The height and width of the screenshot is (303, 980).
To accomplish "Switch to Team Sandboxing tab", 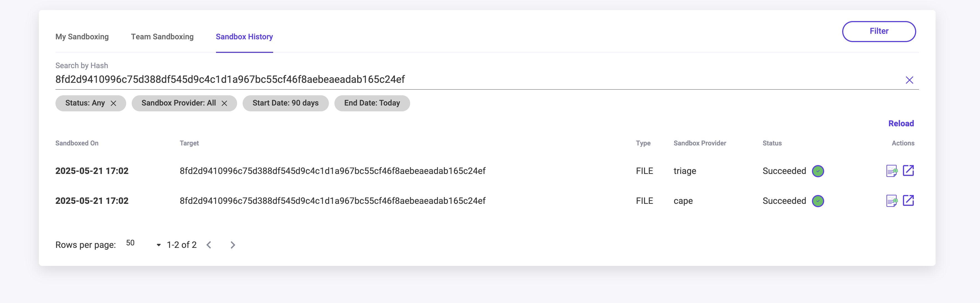I will click(162, 37).
